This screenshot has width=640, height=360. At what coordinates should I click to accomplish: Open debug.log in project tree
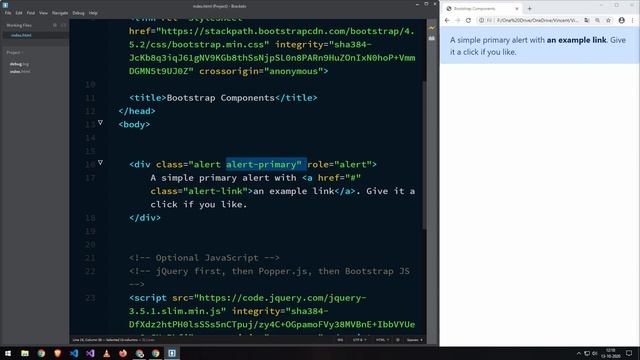click(x=19, y=64)
